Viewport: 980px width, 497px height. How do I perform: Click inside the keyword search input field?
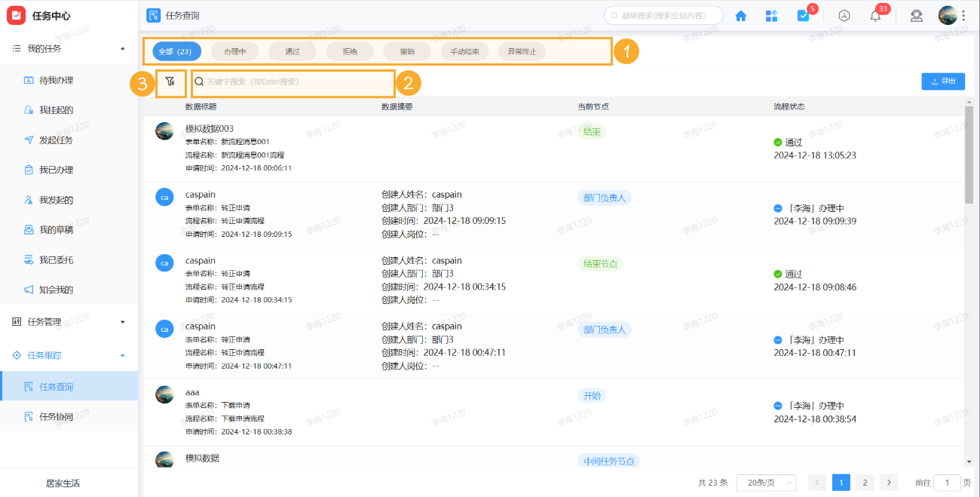pos(292,81)
